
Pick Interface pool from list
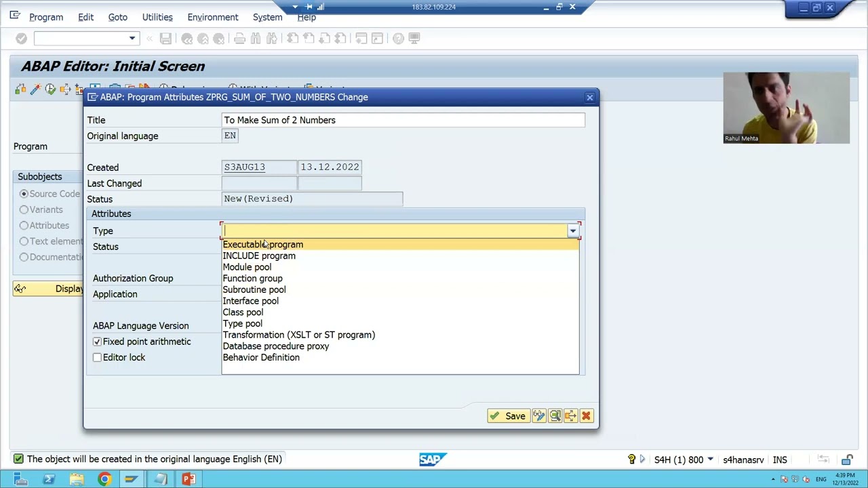point(400,301)
